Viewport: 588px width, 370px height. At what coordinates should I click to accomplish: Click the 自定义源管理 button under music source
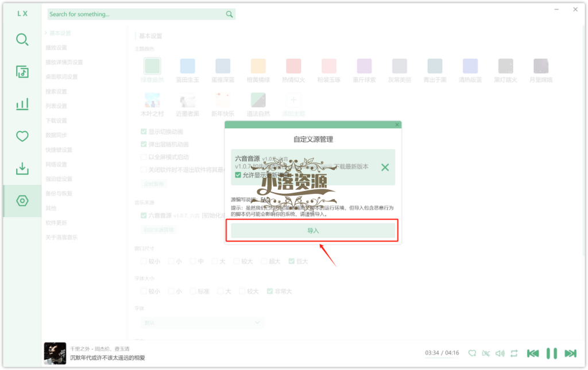click(159, 229)
